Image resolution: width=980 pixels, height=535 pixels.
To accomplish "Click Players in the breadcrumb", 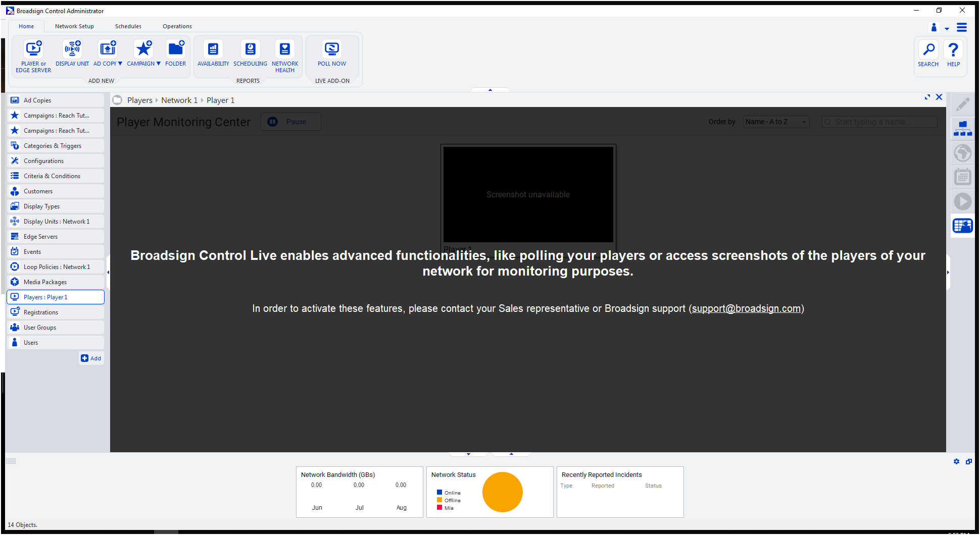I will point(140,100).
